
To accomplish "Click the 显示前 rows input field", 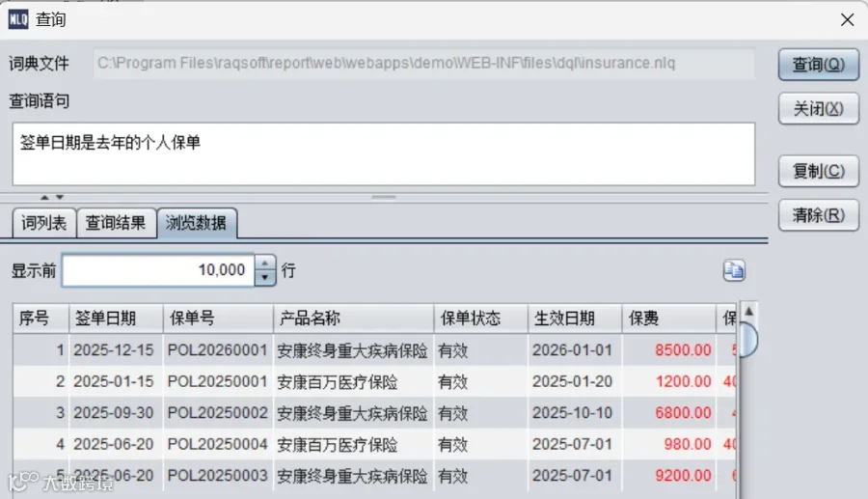I will (158, 270).
